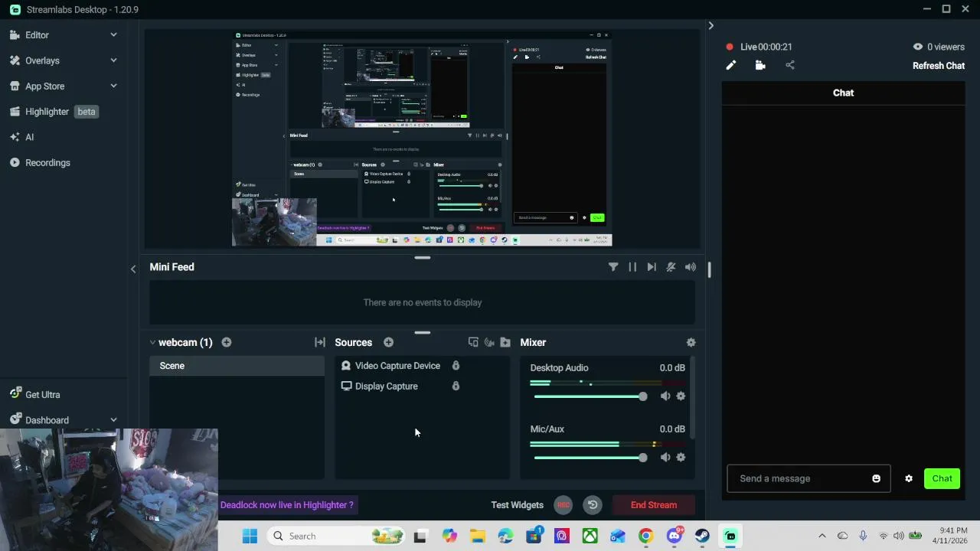Toggle Mini Feed event sound

[691, 267]
